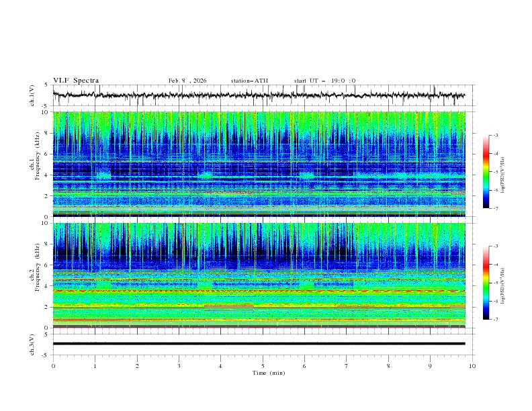This screenshot has width=532, height=411.
Task: Click the ch.1 voltage waveform trace
Action: pos(259,95)
